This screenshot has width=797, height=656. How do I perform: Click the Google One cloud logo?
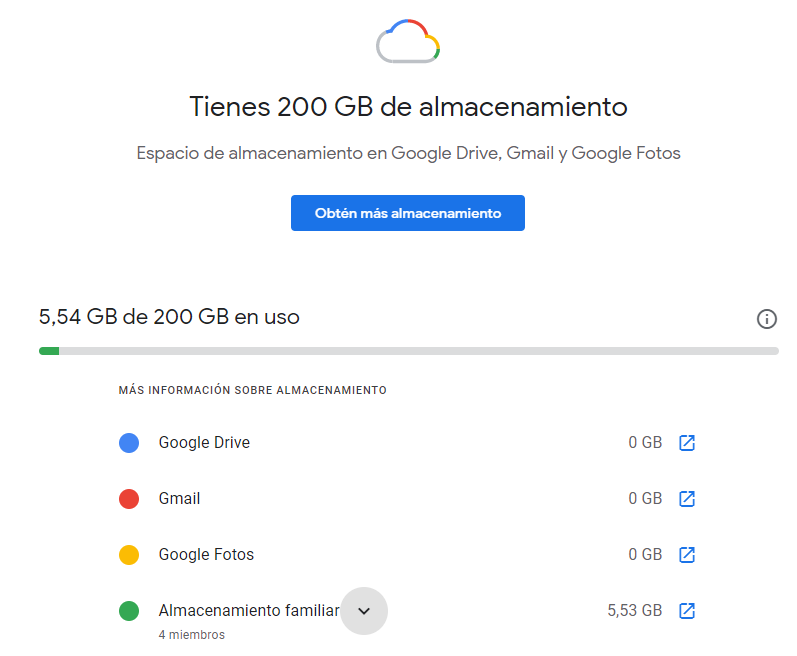408,42
